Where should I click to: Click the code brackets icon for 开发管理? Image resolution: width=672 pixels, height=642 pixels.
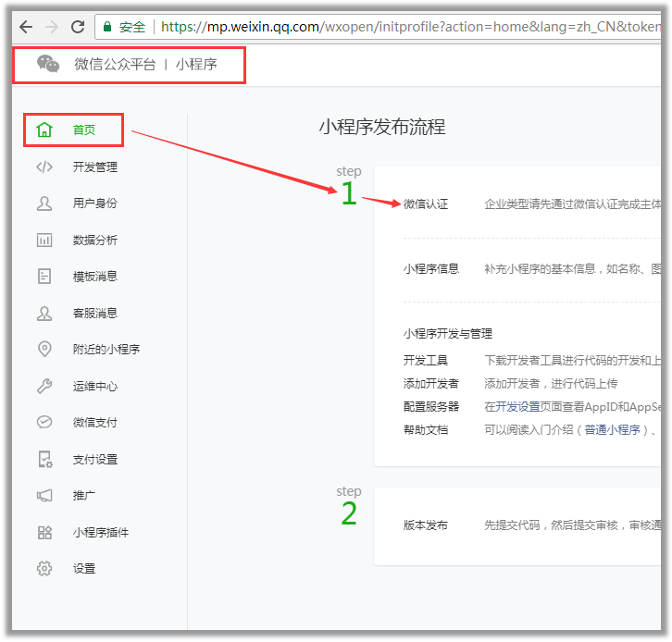point(44,167)
